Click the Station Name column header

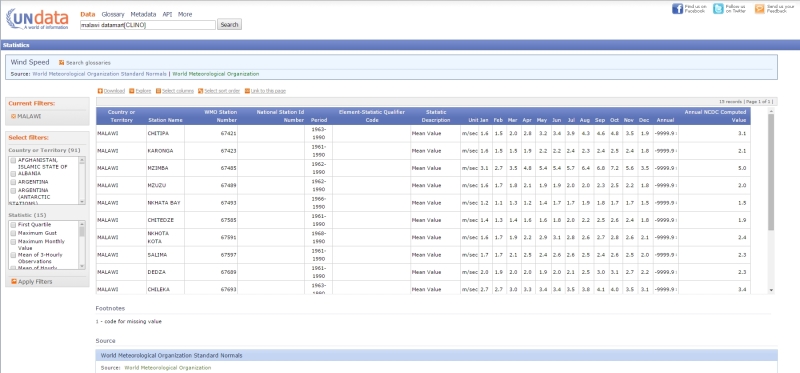click(x=165, y=120)
